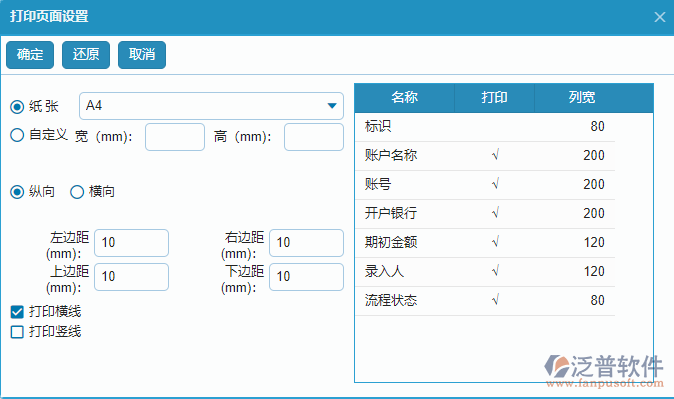Enable the 打印竖线 checkbox
The width and height of the screenshot is (674, 399).
17,332
